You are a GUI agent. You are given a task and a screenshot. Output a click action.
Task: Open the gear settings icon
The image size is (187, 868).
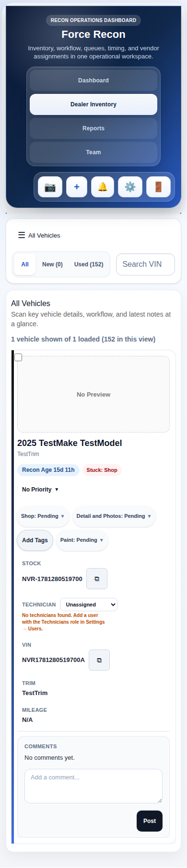click(130, 187)
